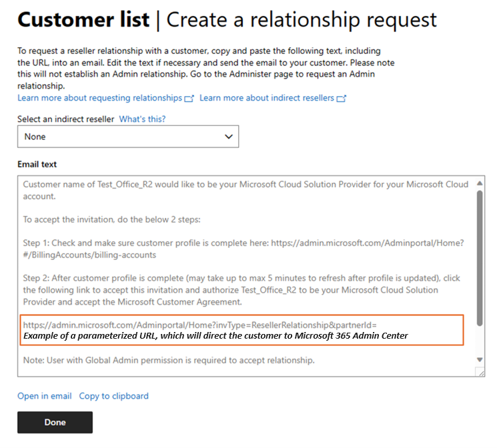Click the "None" value in reseller combo box
Image resolution: width=497 pixels, height=448 pixels.
[x=35, y=137]
